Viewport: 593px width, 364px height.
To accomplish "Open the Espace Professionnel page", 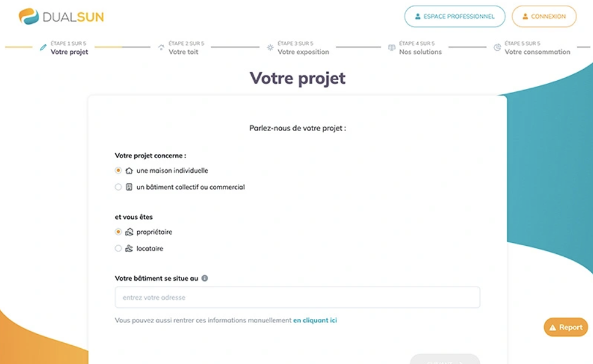I will pyautogui.click(x=455, y=16).
